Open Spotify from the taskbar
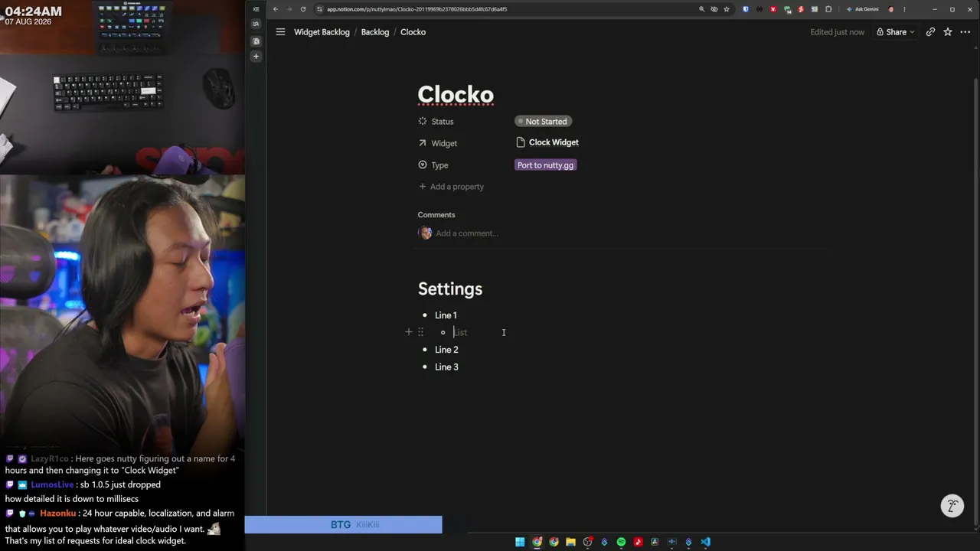This screenshot has width=980, height=551. tap(621, 542)
